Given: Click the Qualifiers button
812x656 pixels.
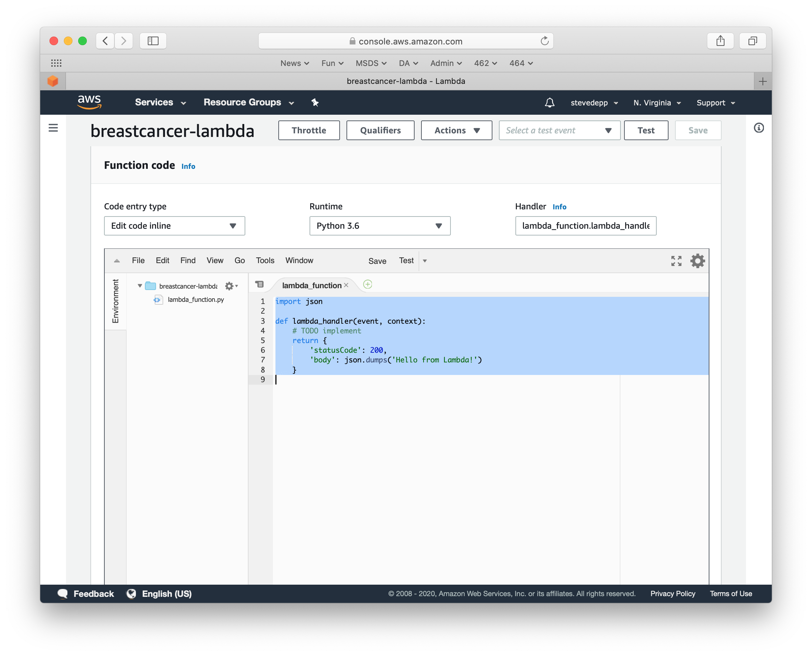Looking at the screenshot, I should pos(380,130).
